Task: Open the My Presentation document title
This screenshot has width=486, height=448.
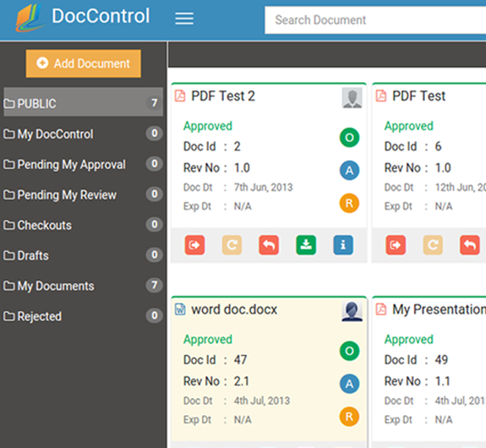Action: coord(439,309)
